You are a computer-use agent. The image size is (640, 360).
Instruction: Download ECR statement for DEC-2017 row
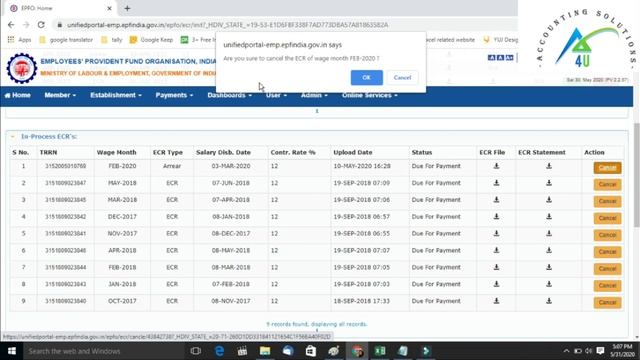click(549, 217)
